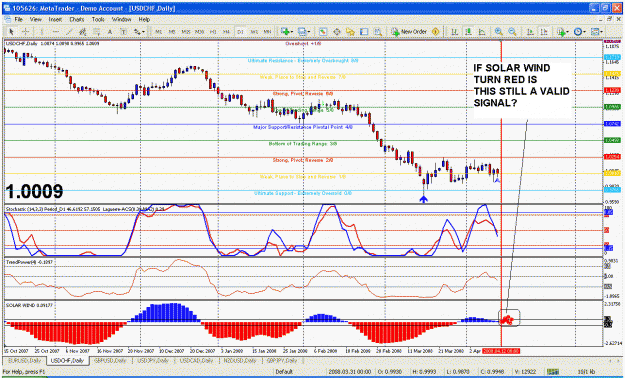Select the equidistant channel tool
The width and height of the screenshot is (625, 378).
point(83,32)
